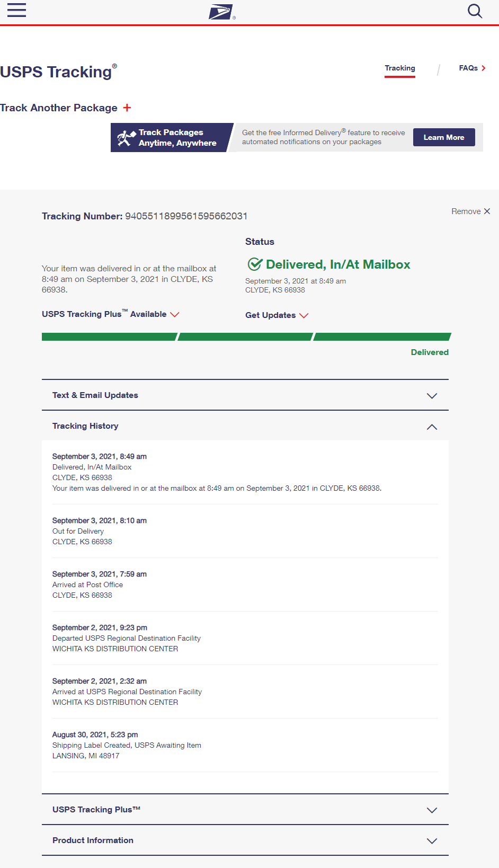The height and width of the screenshot is (868, 499).
Task: Click the green delivered checkmark icon
Action: pos(255,264)
